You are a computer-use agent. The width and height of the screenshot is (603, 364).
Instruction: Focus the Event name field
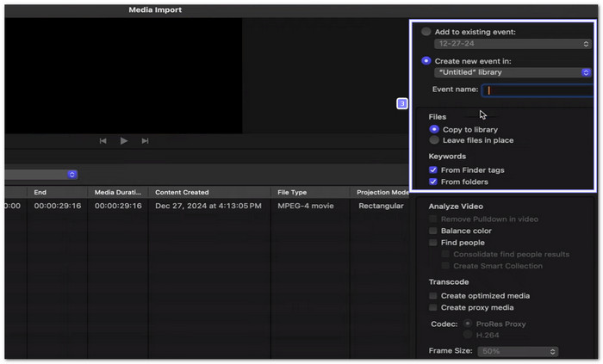tap(538, 89)
